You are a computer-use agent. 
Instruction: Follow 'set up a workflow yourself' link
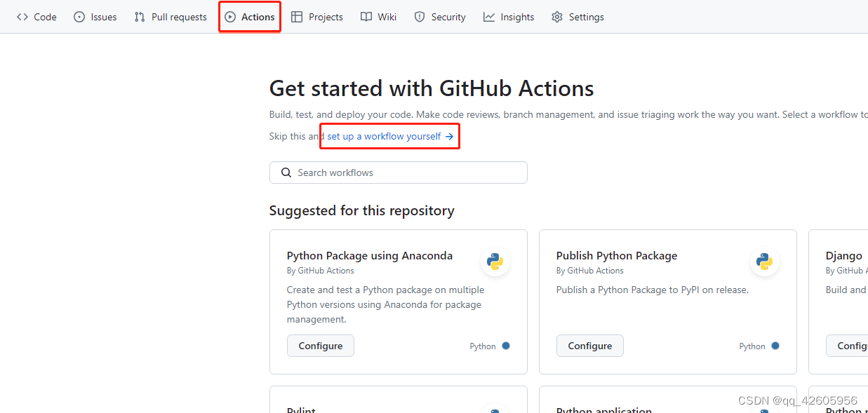click(x=390, y=136)
